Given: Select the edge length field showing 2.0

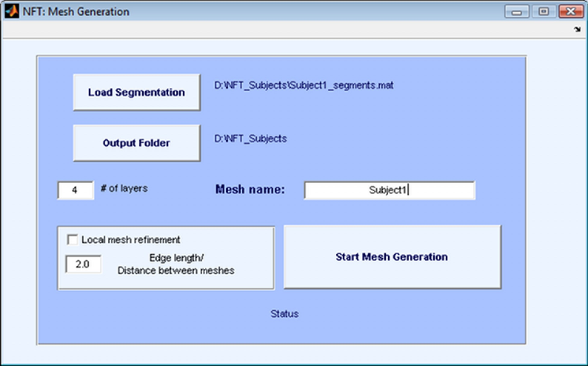Looking at the screenshot, I should [x=83, y=264].
